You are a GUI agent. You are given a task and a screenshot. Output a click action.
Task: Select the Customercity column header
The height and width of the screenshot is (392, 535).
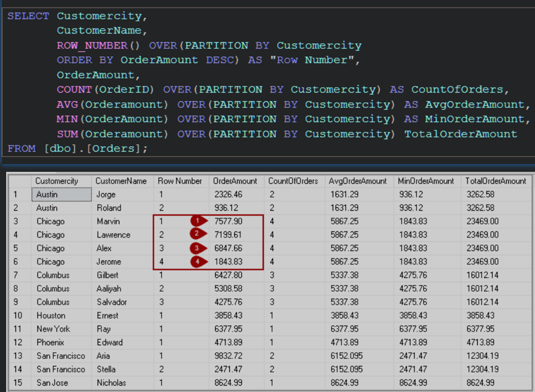click(62, 181)
